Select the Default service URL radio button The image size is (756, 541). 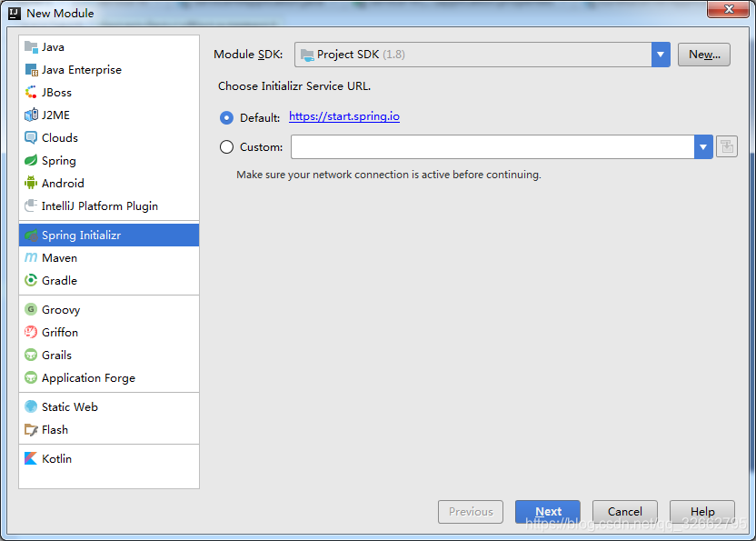(x=226, y=118)
